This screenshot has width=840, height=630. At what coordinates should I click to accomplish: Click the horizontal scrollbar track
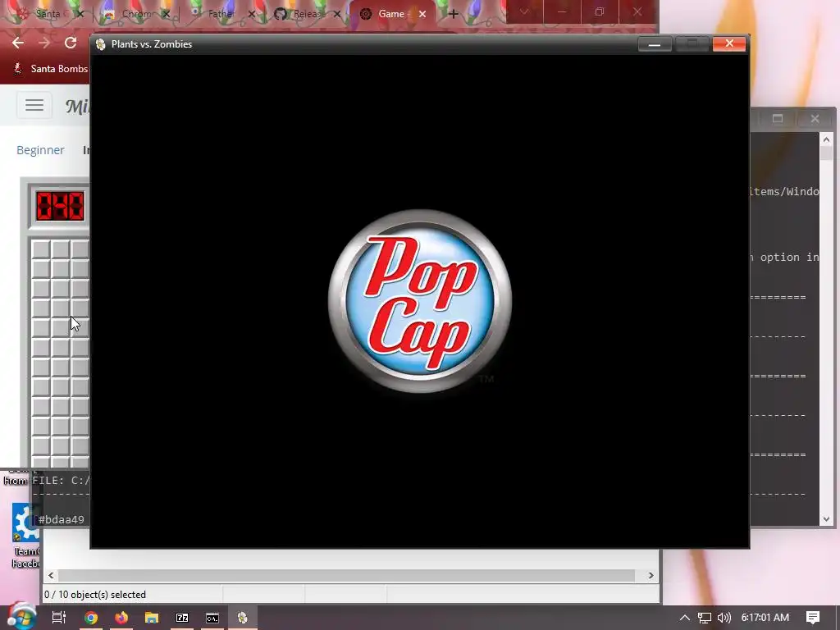[x=346, y=575]
